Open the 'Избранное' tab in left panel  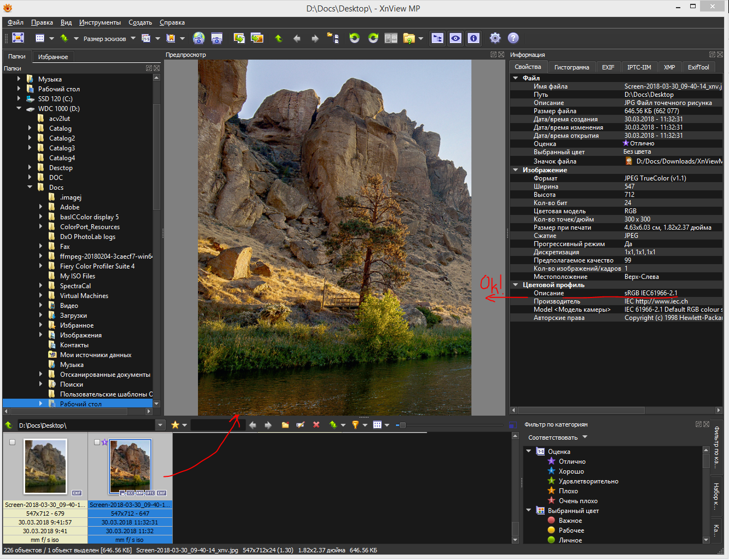coord(53,57)
